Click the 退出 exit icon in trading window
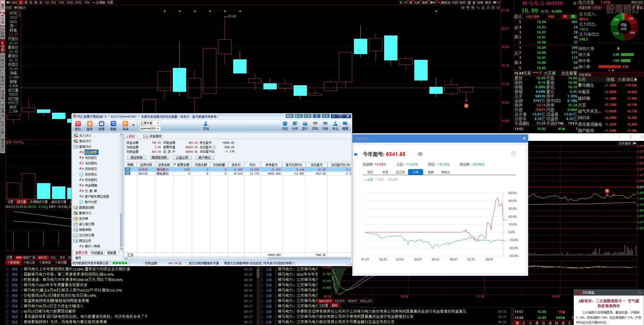 78,126
